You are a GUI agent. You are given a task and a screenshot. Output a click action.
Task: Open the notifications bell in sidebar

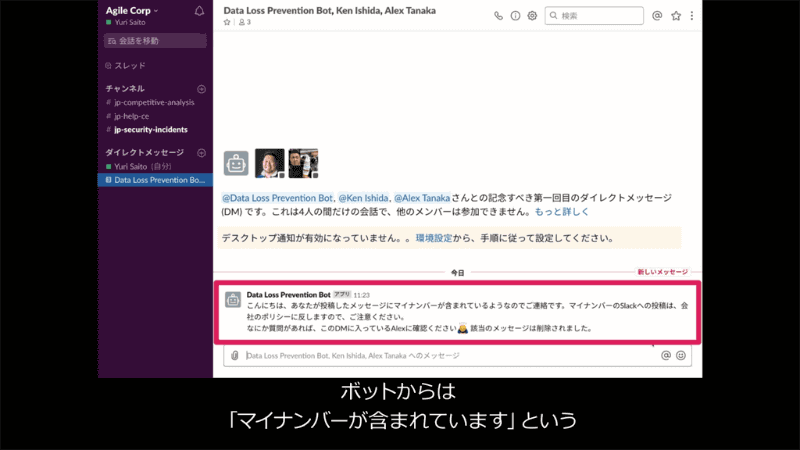199,11
